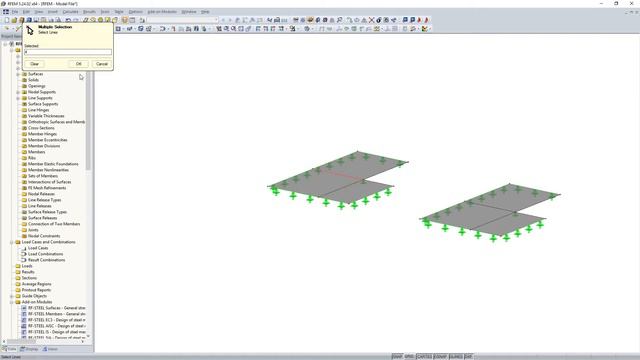This screenshot has height=360, width=640.
Task: Open the Help menu
Action: pyautogui.click(x=205, y=12)
